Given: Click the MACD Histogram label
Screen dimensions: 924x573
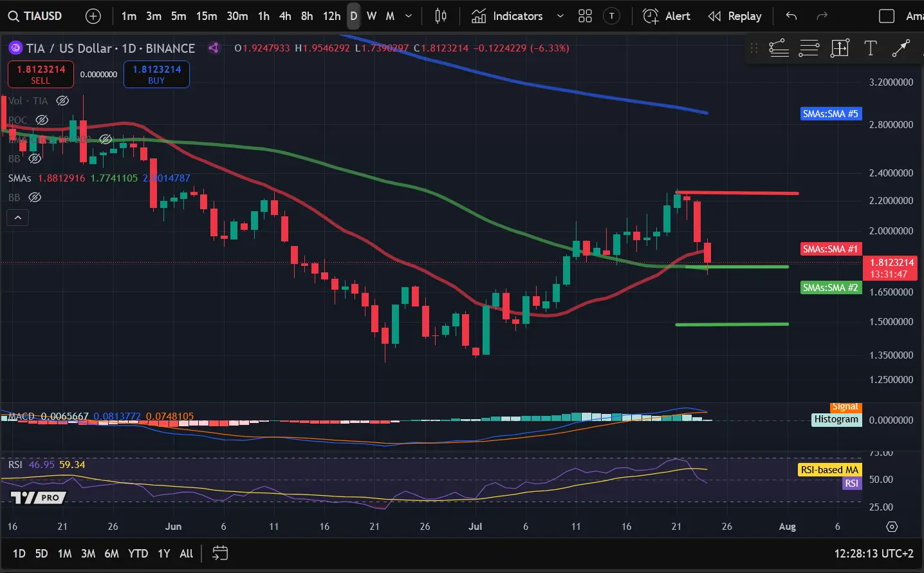Looking at the screenshot, I should [836, 419].
